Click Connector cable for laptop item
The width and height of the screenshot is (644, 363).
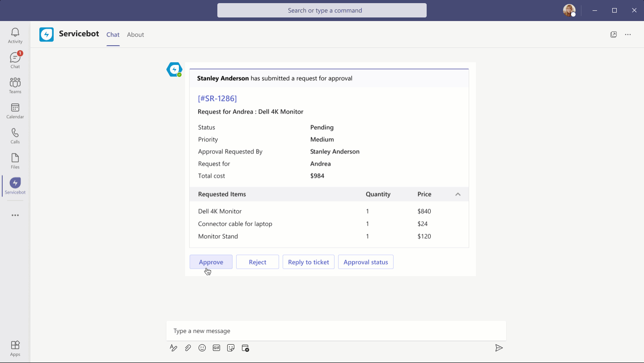coord(235,224)
